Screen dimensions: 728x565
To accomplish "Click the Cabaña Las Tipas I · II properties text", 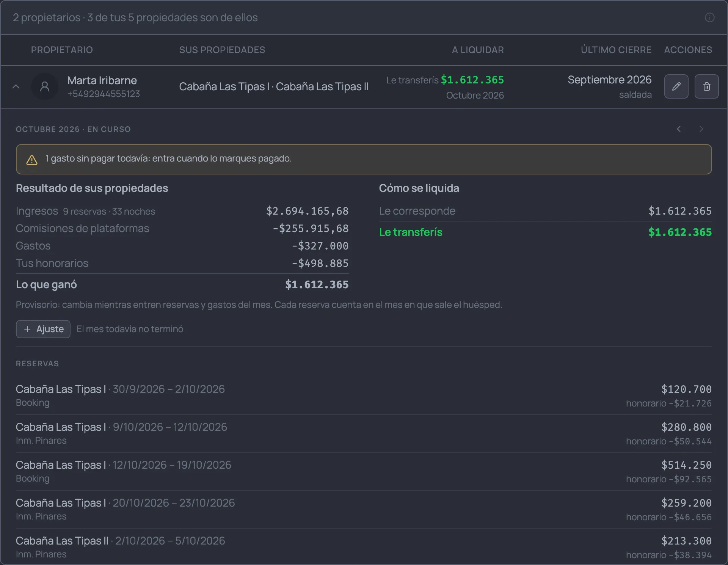I will click(x=274, y=86).
